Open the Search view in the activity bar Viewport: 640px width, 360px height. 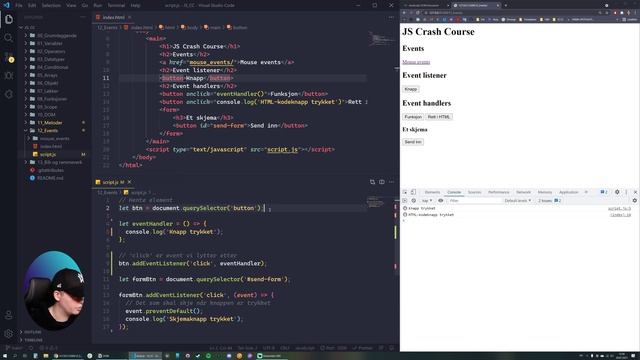tap(9, 38)
